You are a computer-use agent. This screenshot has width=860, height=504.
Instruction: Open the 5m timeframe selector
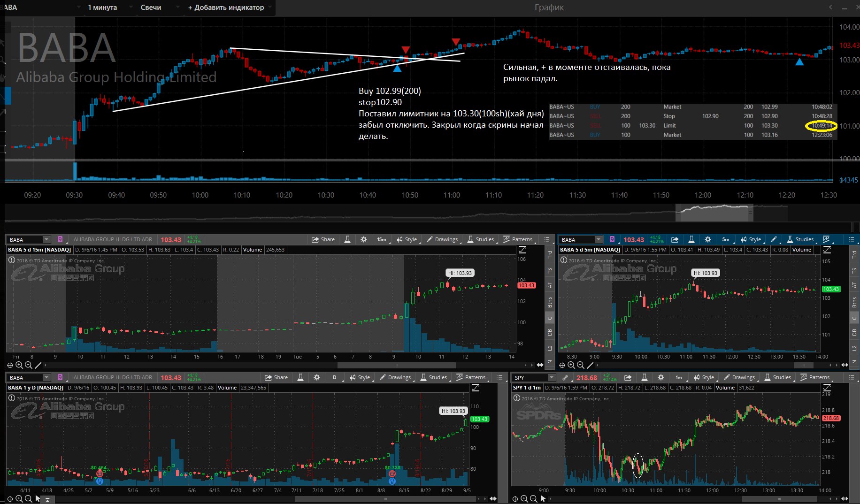[x=726, y=239]
